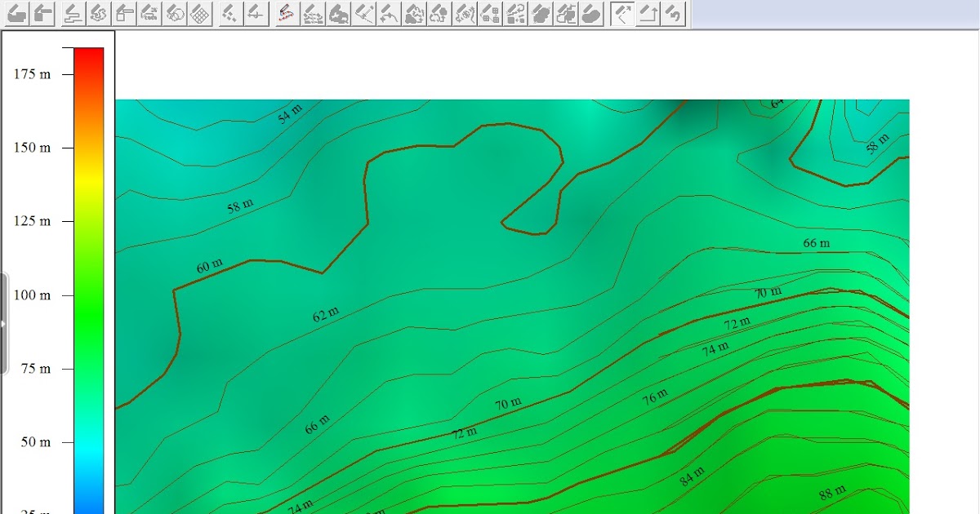Click the red top of the elevation color scale
The width and height of the screenshot is (980, 514).
pos(89,54)
